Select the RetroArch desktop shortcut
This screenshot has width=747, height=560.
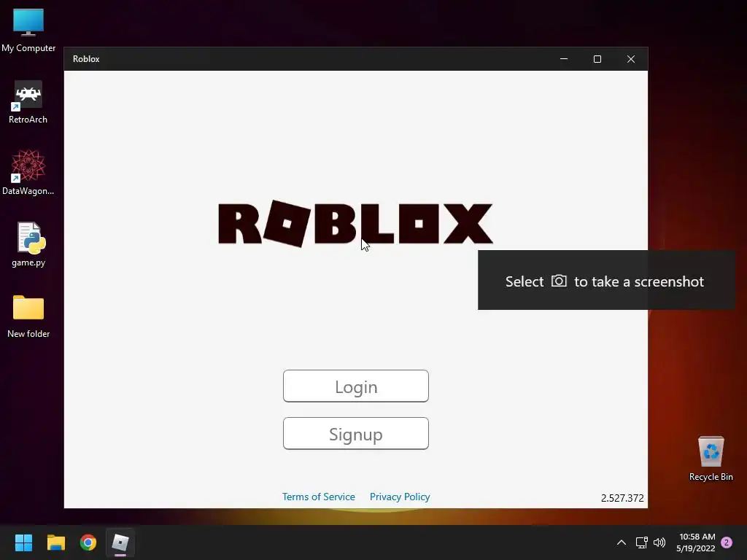(x=28, y=102)
